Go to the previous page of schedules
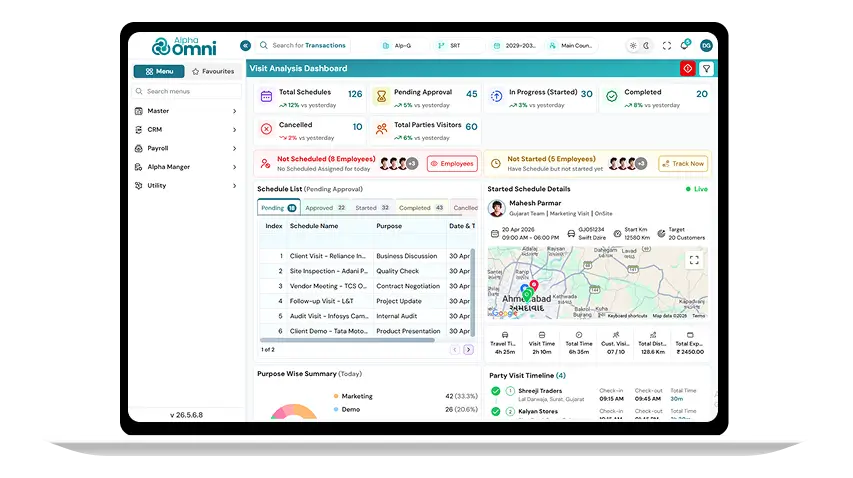The height and width of the screenshot is (478, 853). pos(455,350)
